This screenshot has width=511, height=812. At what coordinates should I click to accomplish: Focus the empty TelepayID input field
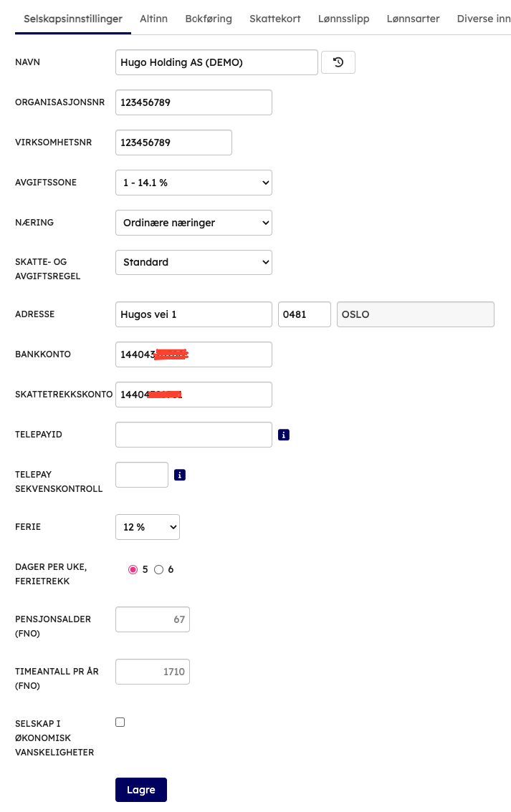[194, 435]
